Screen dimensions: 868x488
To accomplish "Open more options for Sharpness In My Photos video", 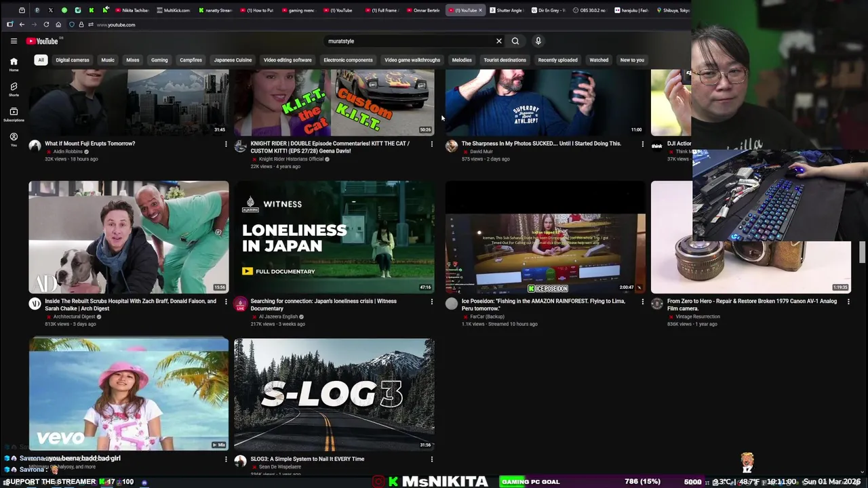I will 642,144.
